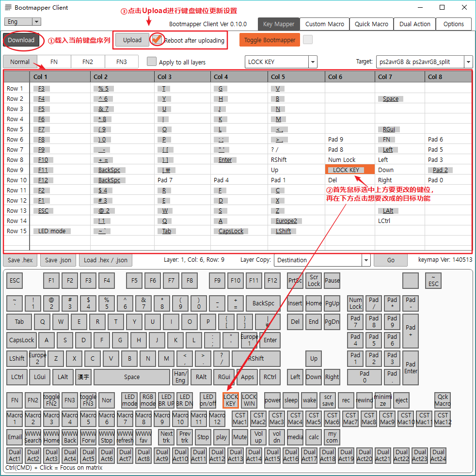Expand the Layer Copy Destination dropdown

pyautogui.click(x=366, y=260)
